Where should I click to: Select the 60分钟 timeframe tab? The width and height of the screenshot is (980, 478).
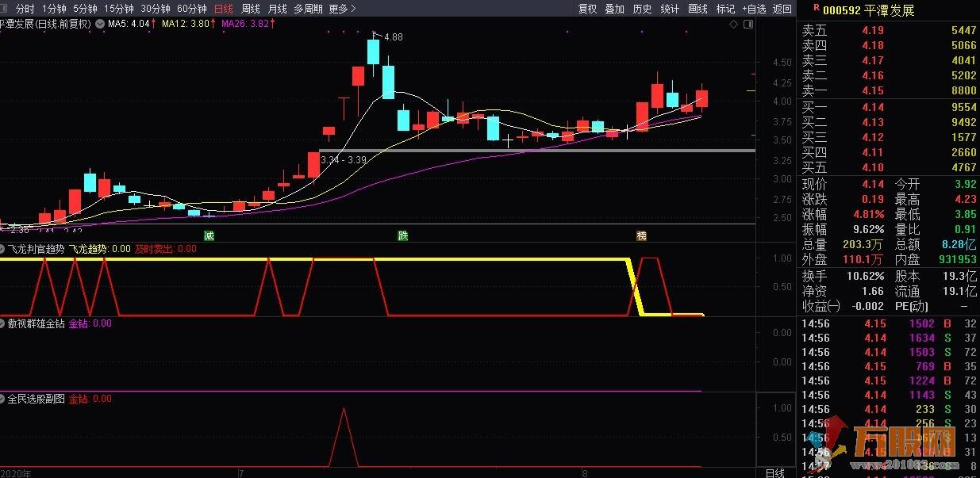click(x=192, y=9)
